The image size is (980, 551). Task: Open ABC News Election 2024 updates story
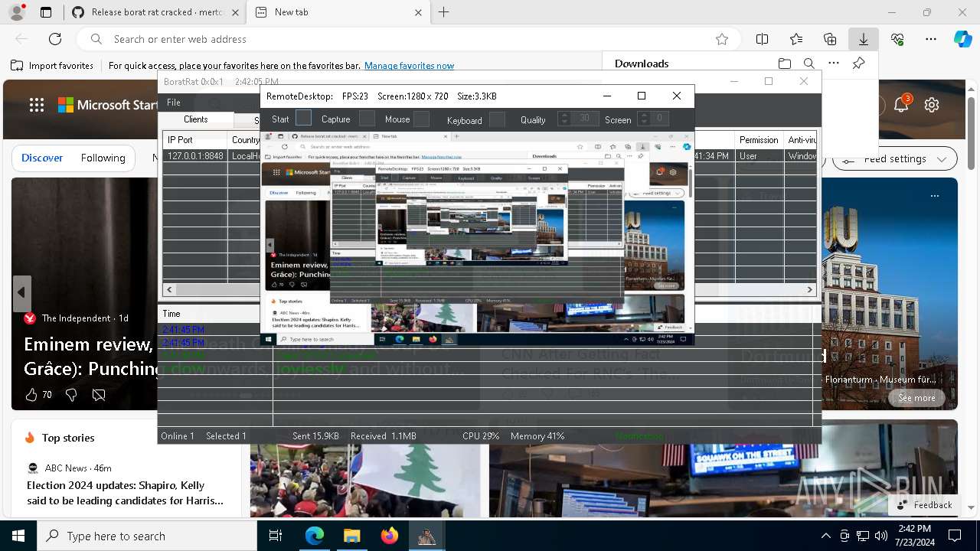(125, 493)
